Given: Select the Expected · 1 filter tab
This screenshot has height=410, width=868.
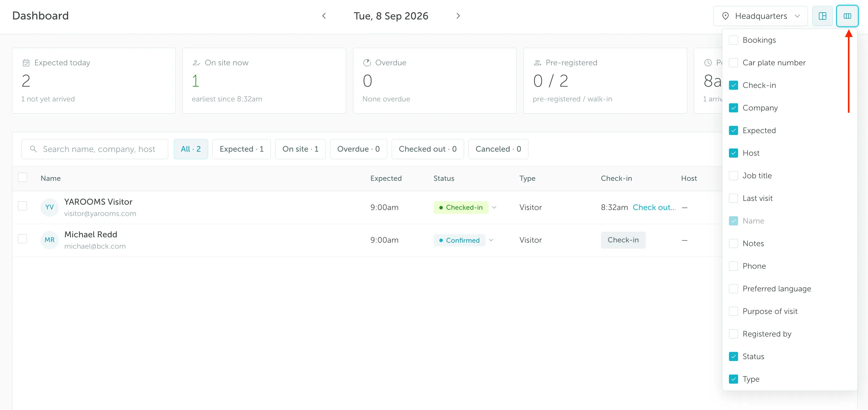Looking at the screenshot, I should (x=241, y=149).
